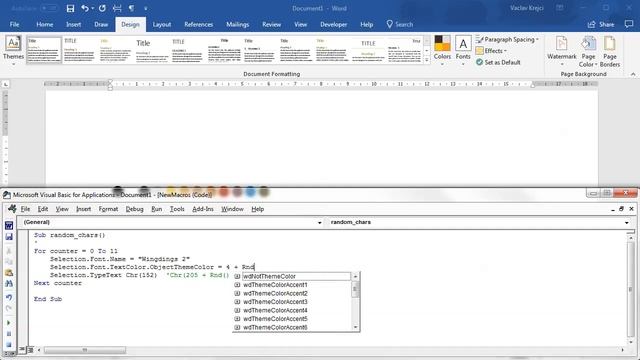Open the Themes gallery button

13,51
